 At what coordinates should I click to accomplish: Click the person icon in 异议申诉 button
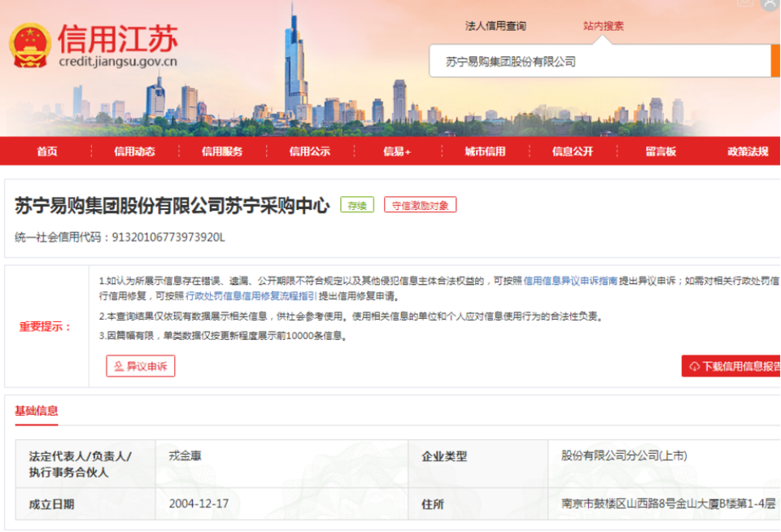(119, 366)
